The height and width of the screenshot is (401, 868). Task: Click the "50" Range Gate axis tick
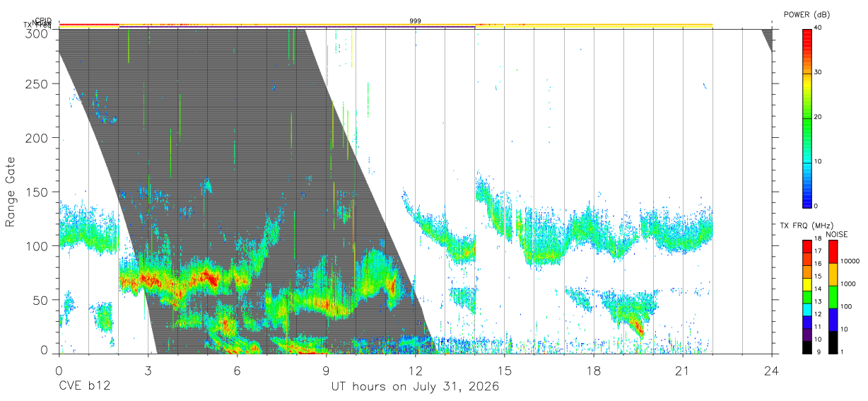(42, 300)
